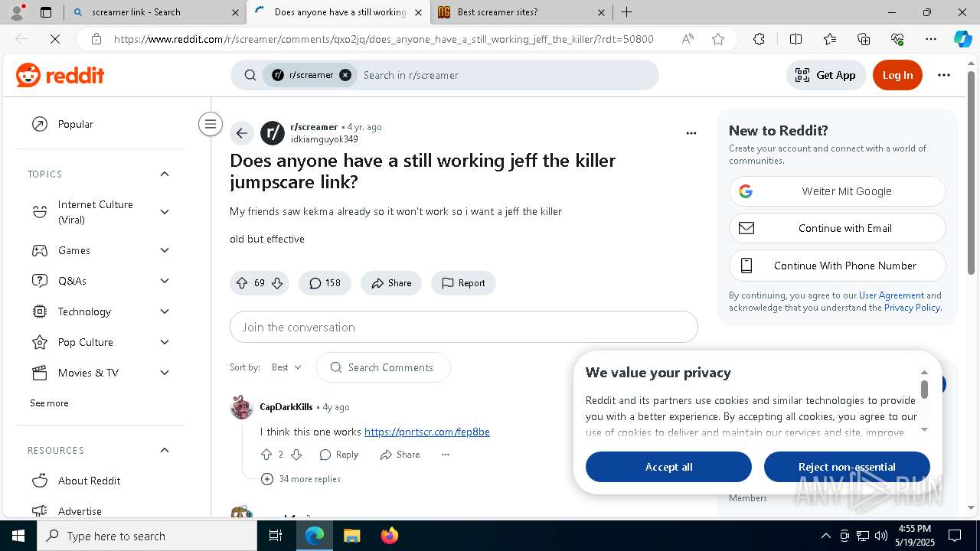Collapse the Resources section

coord(165,450)
